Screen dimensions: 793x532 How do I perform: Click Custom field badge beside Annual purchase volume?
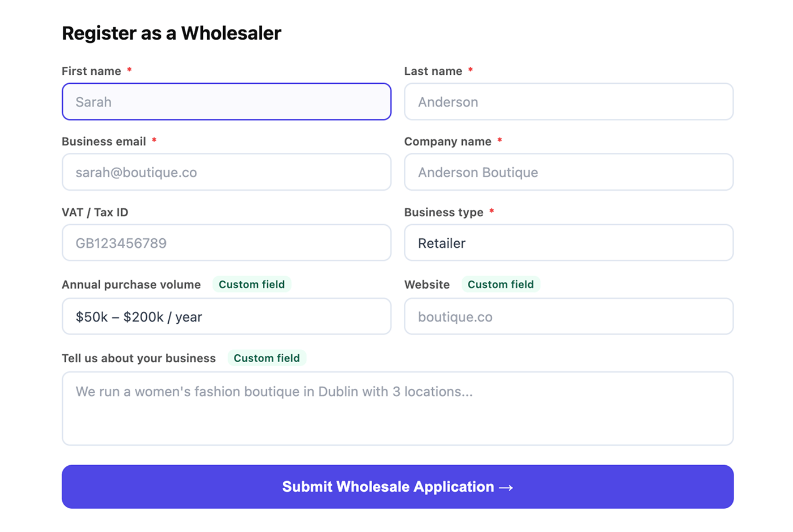251,284
